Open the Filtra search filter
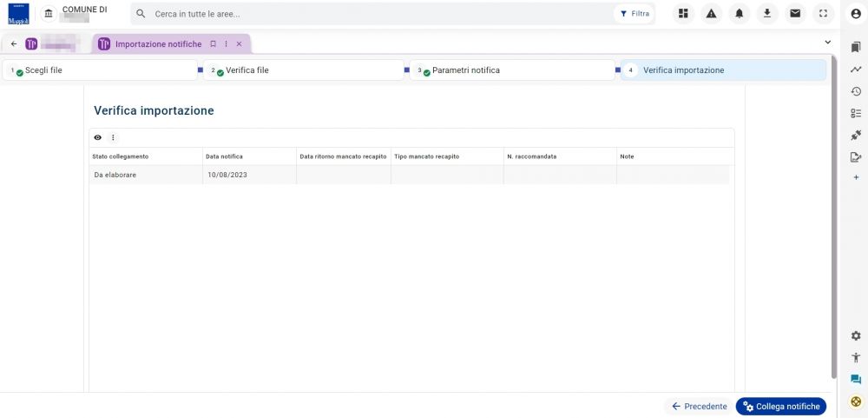This screenshot has height=418, width=868. [635, 14]
